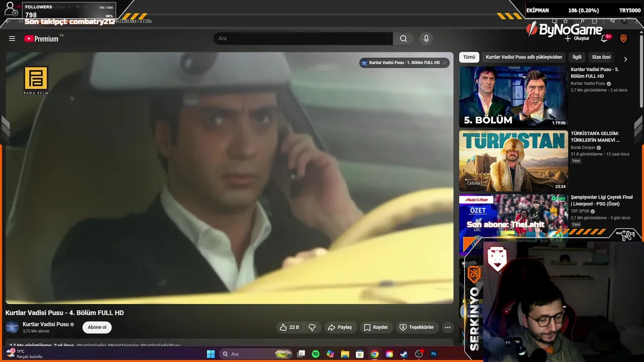The width and height of the screenshot is (644, 362).
Task: Open Photoshop from taskbar
Action: (x=434, y=354)
